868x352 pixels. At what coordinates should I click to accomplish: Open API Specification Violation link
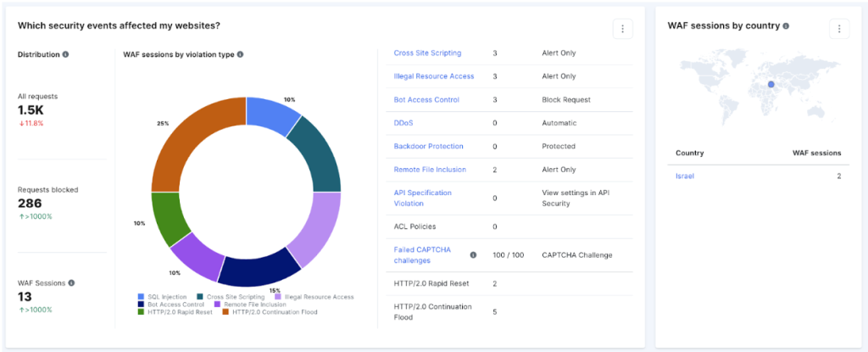point(422,198)
